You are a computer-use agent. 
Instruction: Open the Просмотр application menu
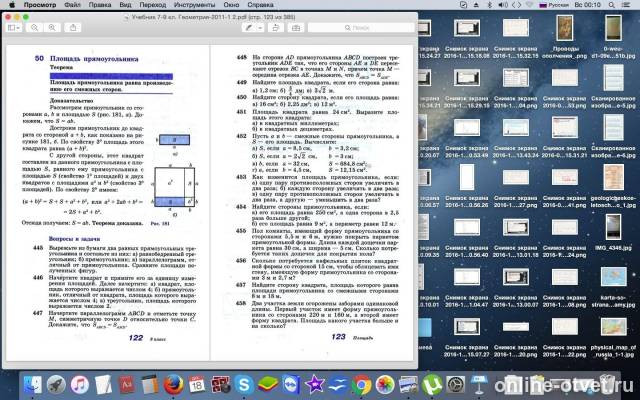pyautogui.click(x=40, y=5)
